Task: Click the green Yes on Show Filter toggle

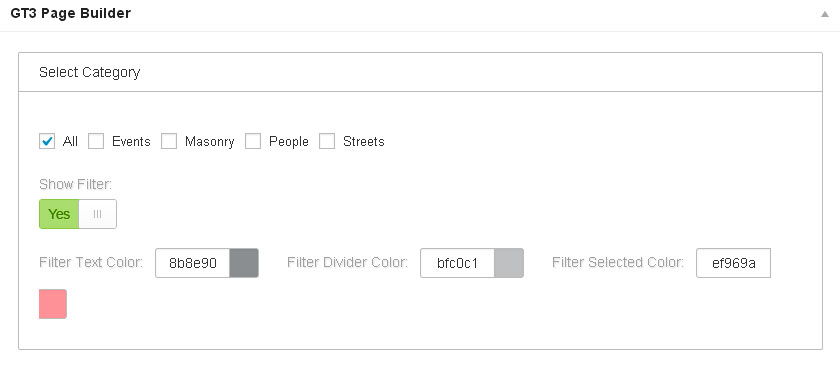Action: [x=59, y=214]
